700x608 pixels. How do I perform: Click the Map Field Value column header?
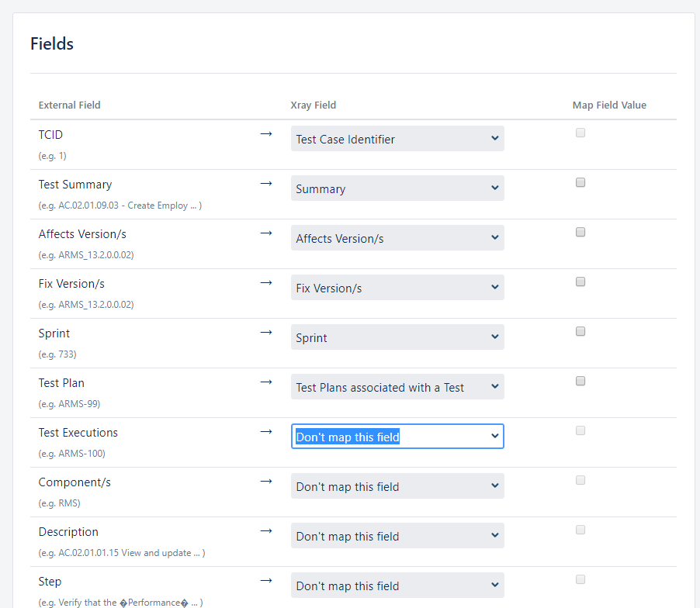609,105
